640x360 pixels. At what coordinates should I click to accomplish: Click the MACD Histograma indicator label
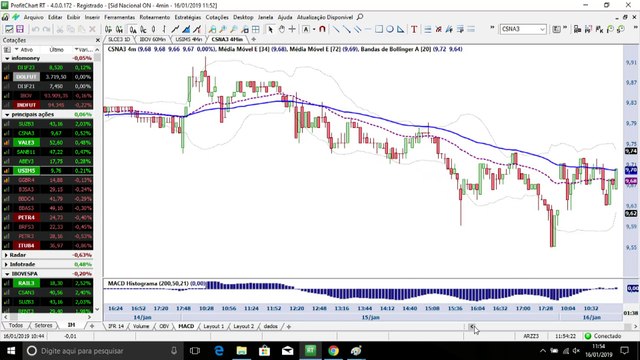point(157,283)
